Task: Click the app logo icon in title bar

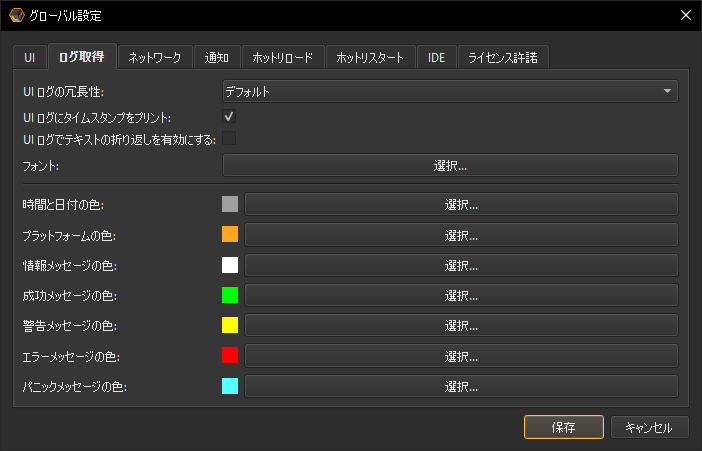Action: [17, 15]
